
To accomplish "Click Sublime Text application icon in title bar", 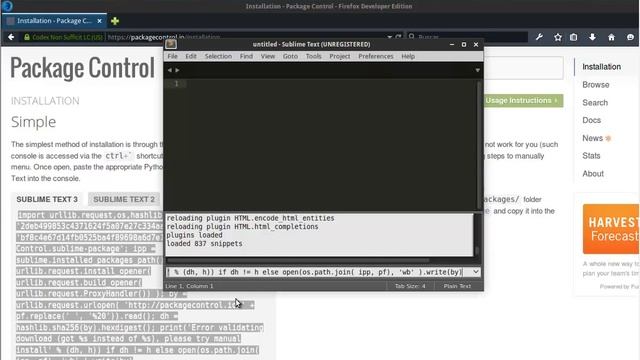I will [171, 44].
